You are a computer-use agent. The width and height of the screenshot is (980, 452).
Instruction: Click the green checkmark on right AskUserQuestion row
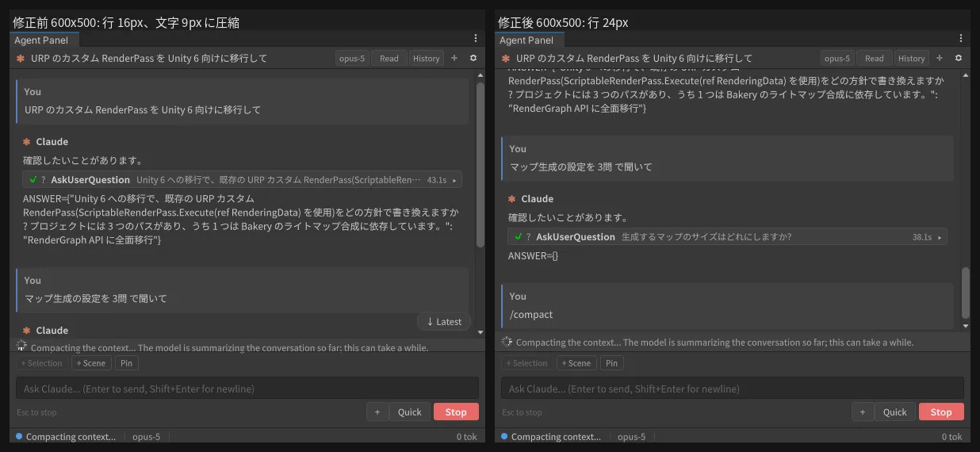[x=519, y=236]
